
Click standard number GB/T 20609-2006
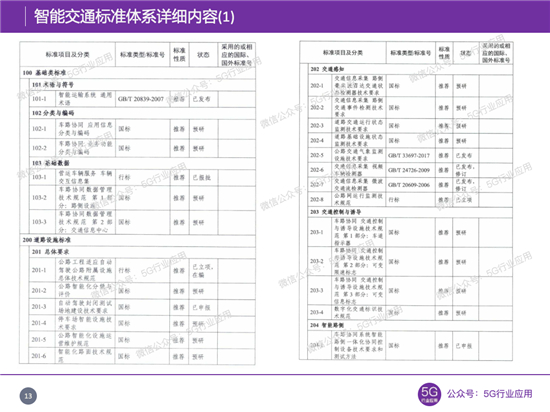click(x=409, y=185)
